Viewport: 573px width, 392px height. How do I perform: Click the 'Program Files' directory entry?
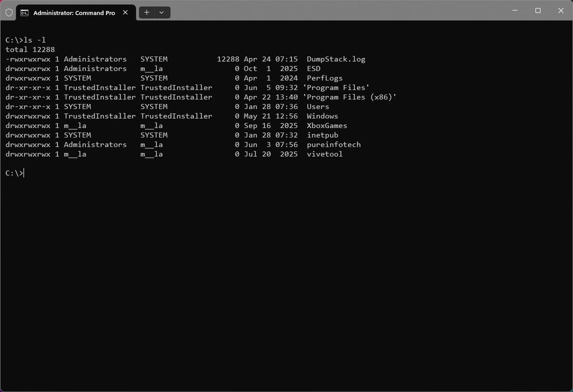tap(336, 88)
